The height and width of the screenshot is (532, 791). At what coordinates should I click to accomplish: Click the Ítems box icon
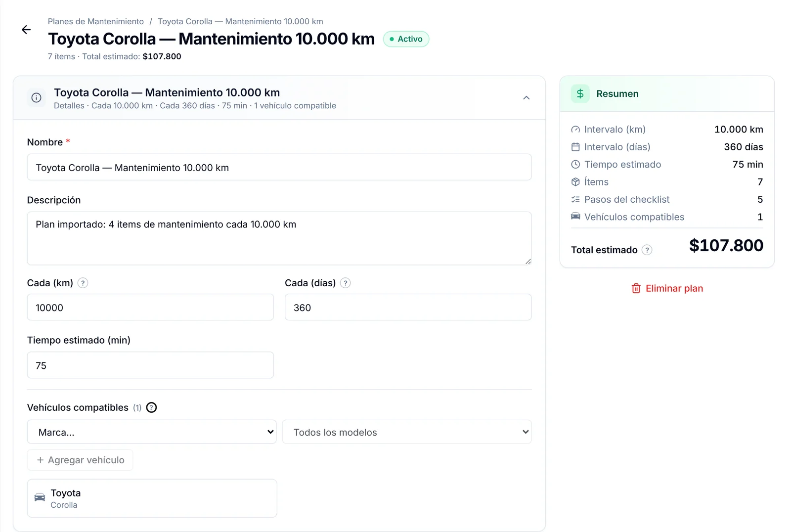[575, 182]
